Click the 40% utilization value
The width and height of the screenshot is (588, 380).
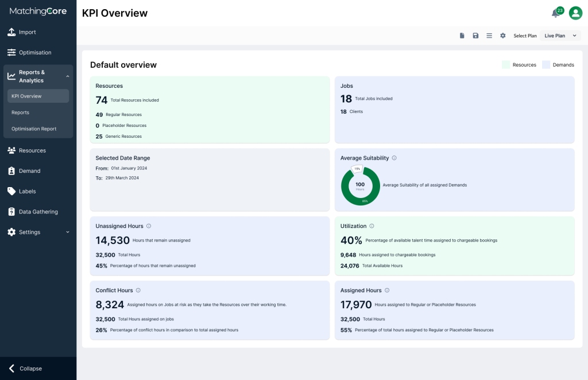351,240
